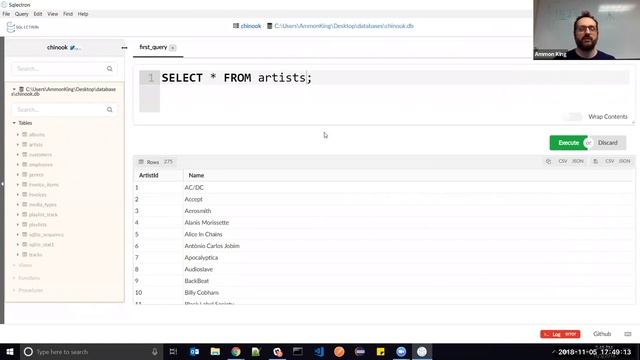Click the Task View taskbar icon
Screen dimensions: 640x360
pos(173,352)
